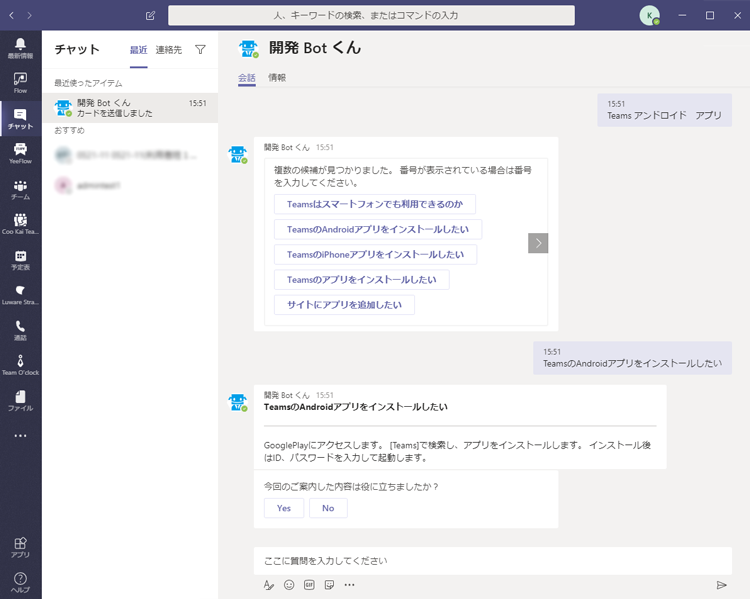Click the 'チャット' pane heading

coord(77,49)
